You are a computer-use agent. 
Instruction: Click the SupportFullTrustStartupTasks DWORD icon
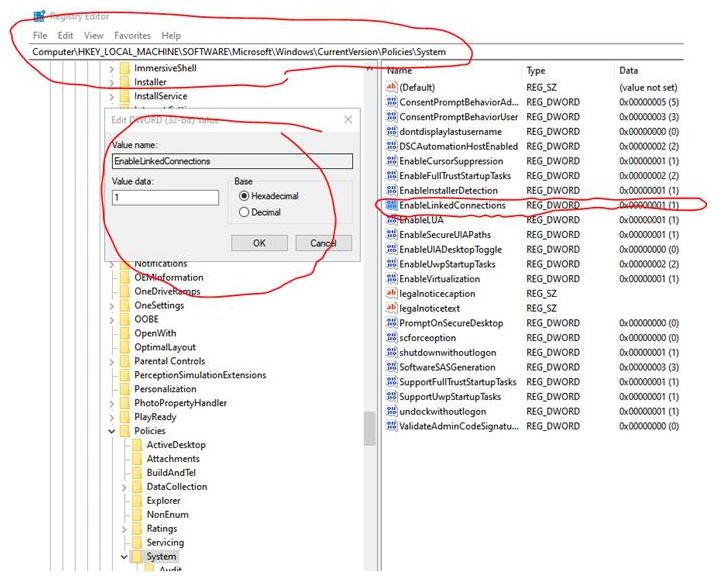(391, 382)
